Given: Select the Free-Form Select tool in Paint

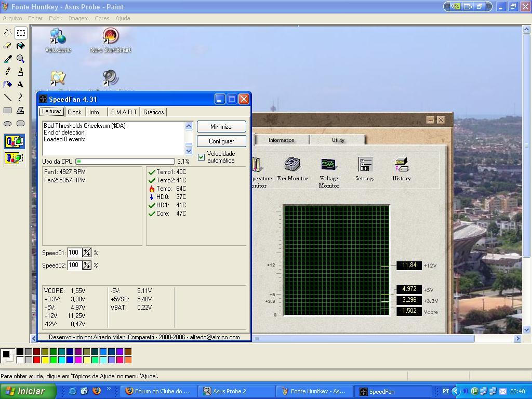Looking at the screenshot, I should (x=8, y=33).
